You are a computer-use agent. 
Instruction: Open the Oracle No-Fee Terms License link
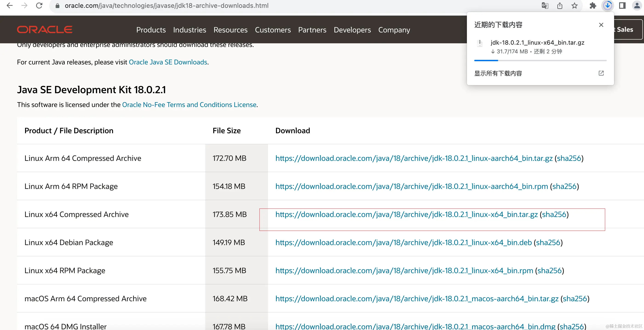coord(189,104)
